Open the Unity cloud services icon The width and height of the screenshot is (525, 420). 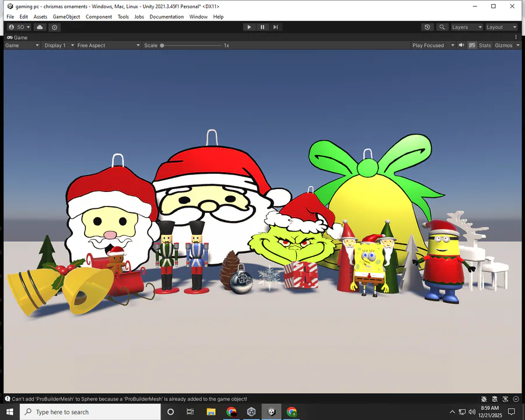click(x=40, y=27)
